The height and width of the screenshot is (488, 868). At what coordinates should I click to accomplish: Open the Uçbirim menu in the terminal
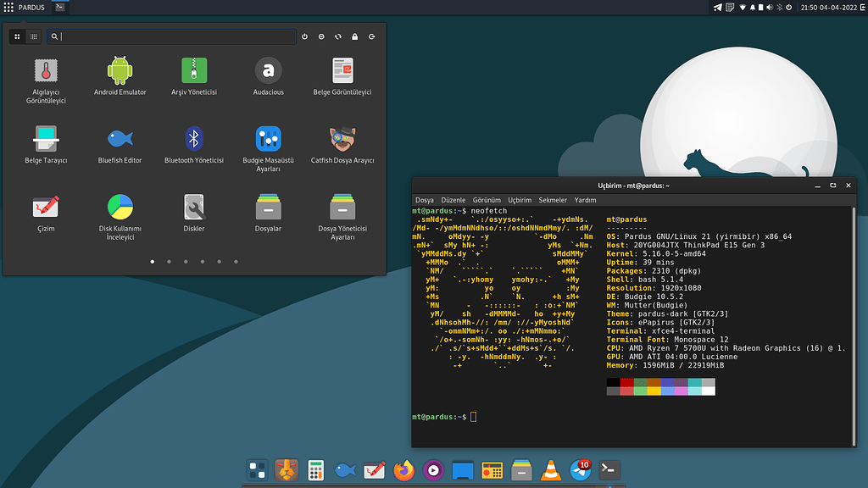(x=519, y=200)
